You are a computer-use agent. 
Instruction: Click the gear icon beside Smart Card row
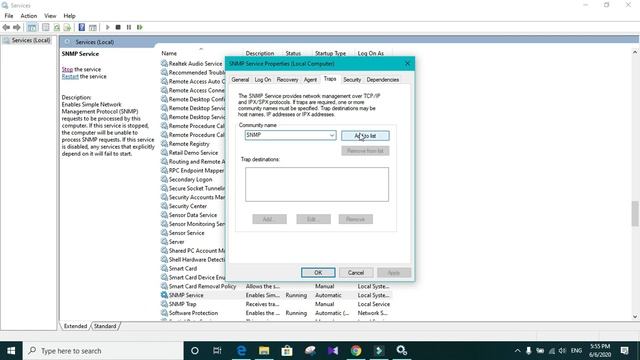(x=164, y=268)
